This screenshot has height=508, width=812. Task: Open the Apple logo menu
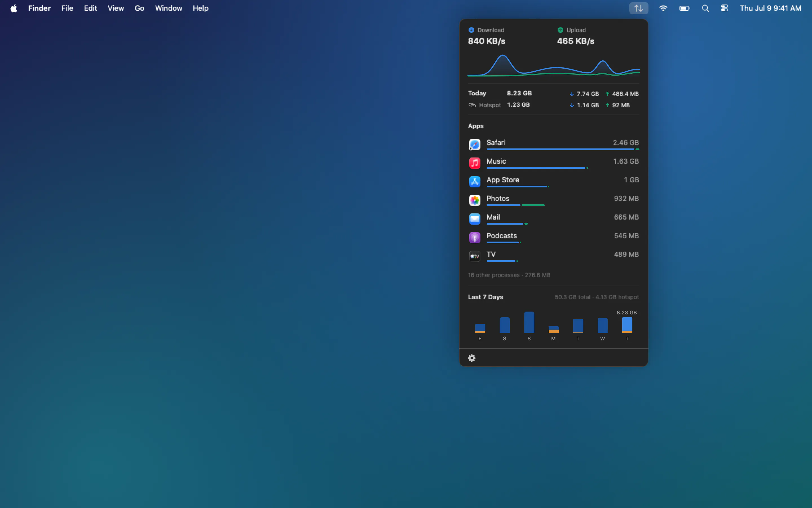pyautogui.click(x=14, y=8)
